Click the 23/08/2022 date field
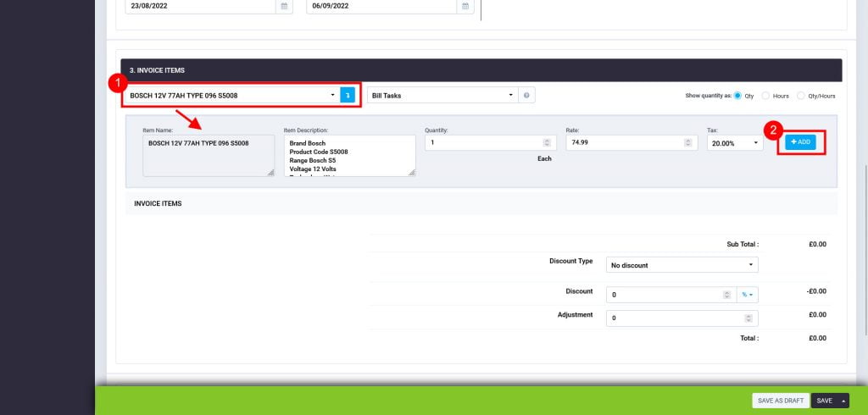This screenshot has width=868, height=415. tap(200, 6)
